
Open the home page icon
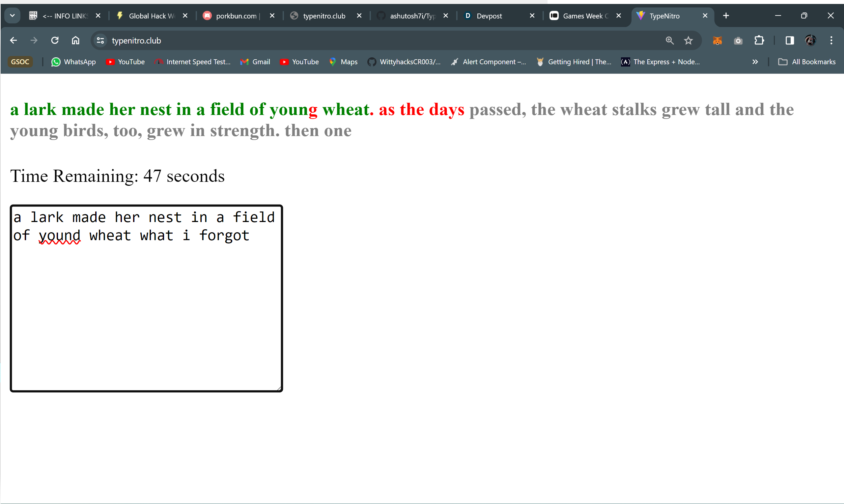click(x=75, y=41)
